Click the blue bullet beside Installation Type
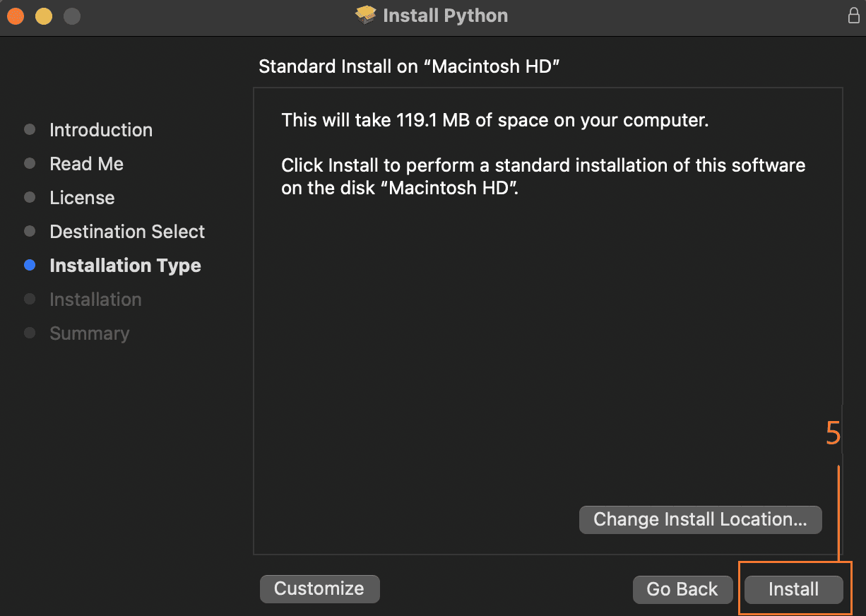Viewport: 866px width, 616px height. [x=30, y=266]
